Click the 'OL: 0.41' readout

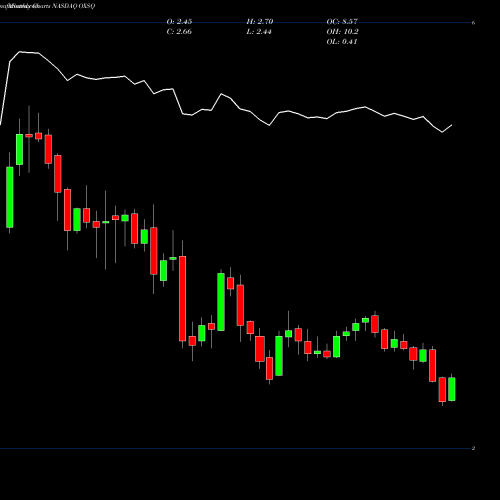click(342, 41)
